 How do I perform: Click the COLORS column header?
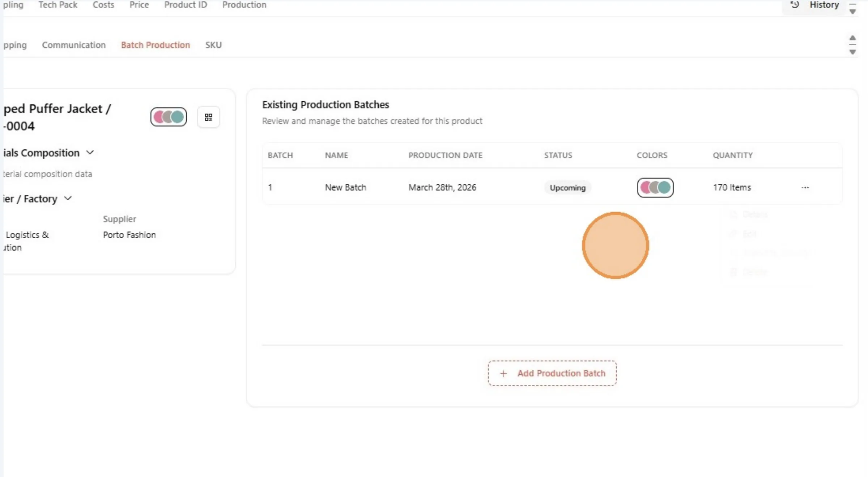(x=652, y=155)
